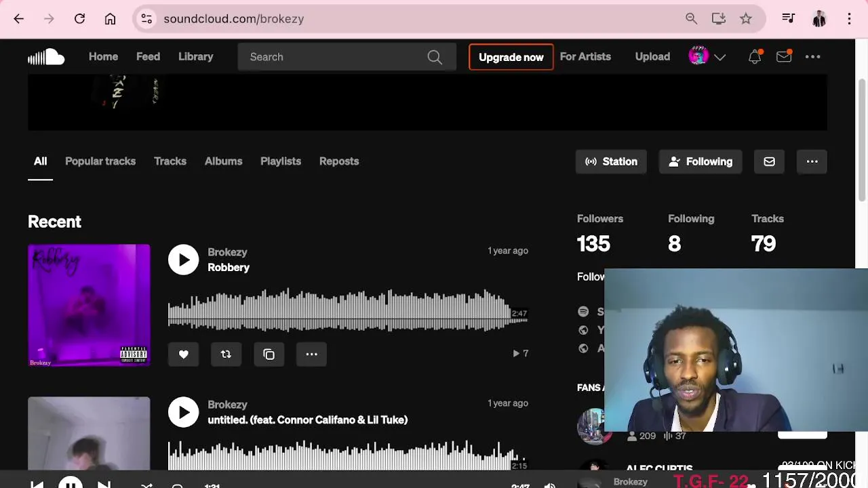Open the notifications bell

coord(755,57)
